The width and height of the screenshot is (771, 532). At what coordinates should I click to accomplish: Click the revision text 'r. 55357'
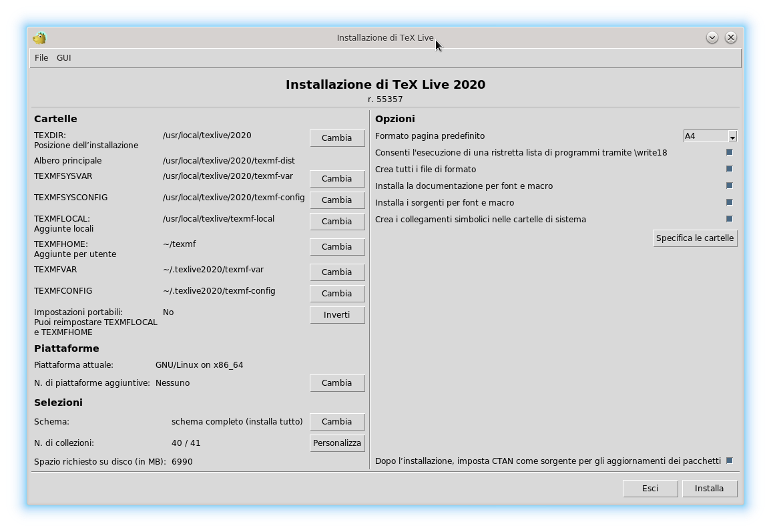coord(386,99)
